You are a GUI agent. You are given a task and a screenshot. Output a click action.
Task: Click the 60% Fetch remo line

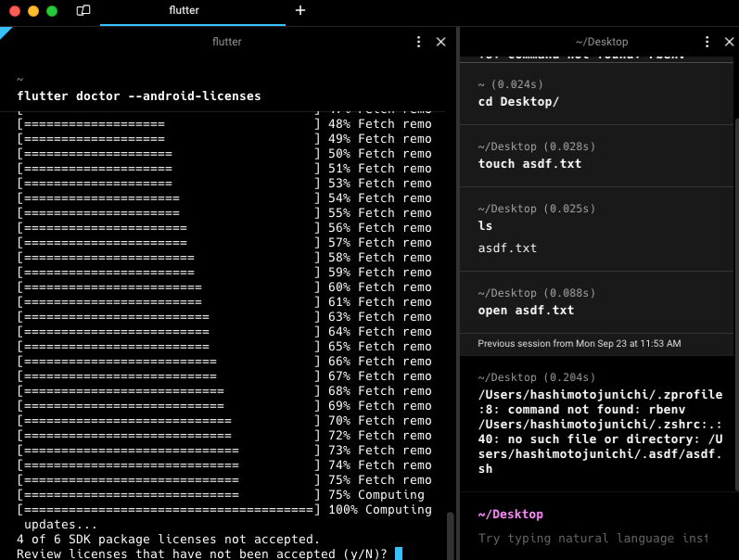(224, 287)
